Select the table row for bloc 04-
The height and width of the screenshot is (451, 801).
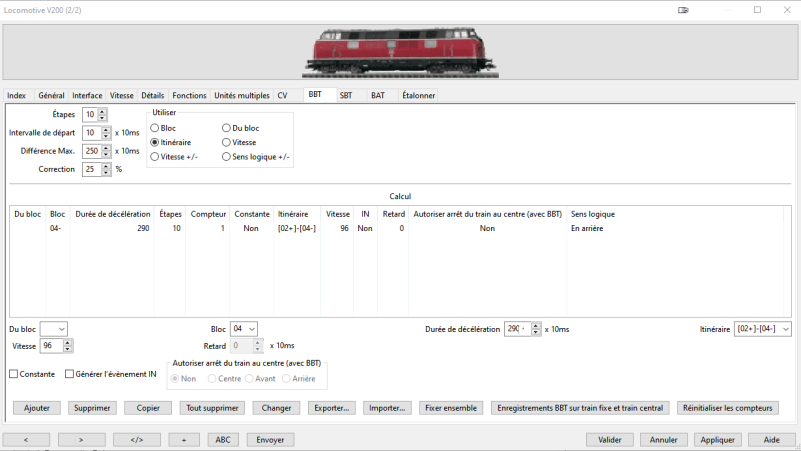point(300,229)
